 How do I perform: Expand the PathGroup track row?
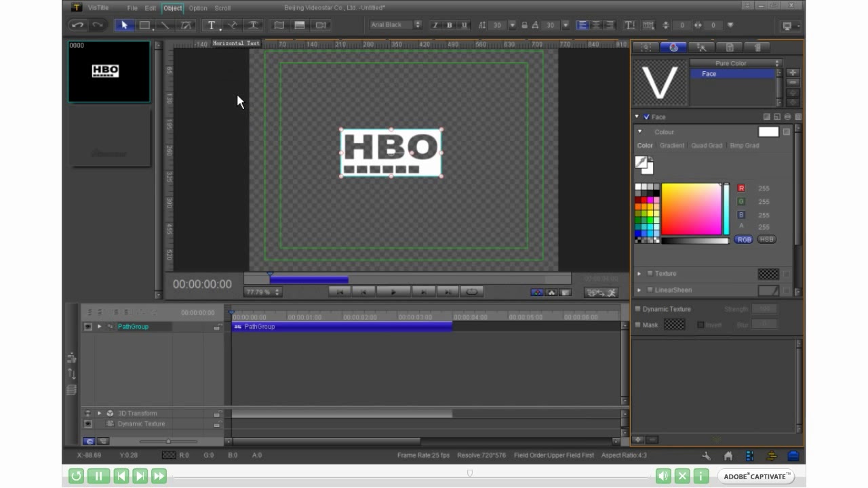pyautogui.click(x=99, y=327)
